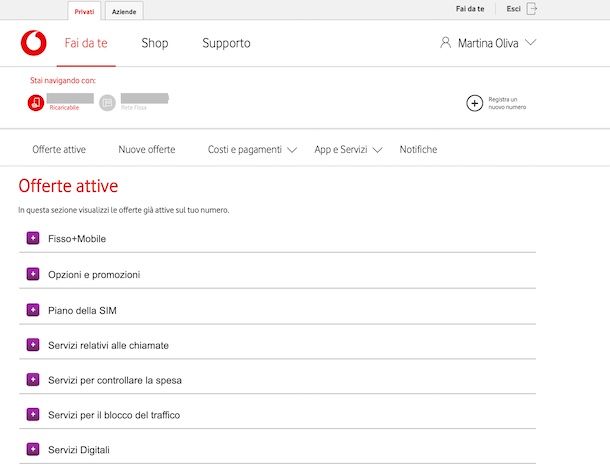
Task: Open Notifiche
Action: coord(418,149)
